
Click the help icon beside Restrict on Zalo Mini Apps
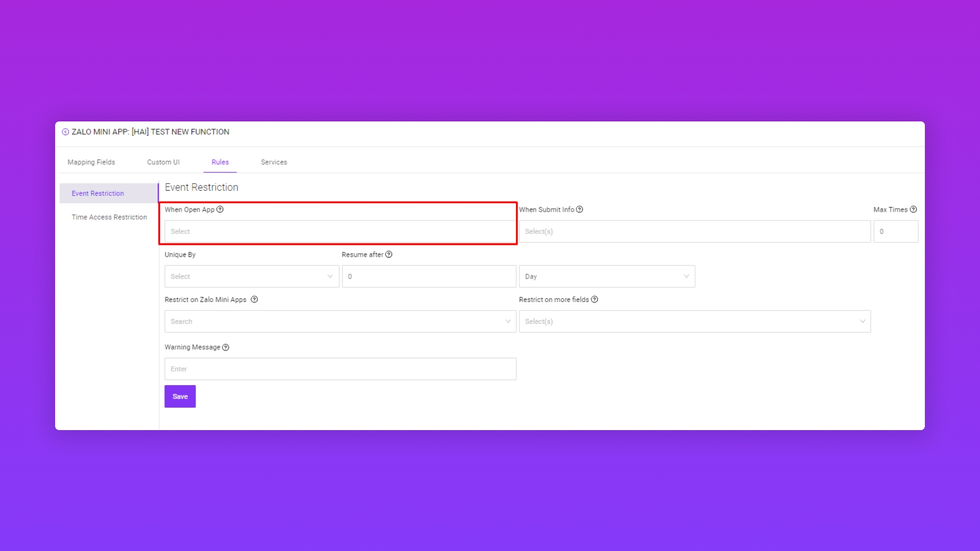[x=254, y=299]
